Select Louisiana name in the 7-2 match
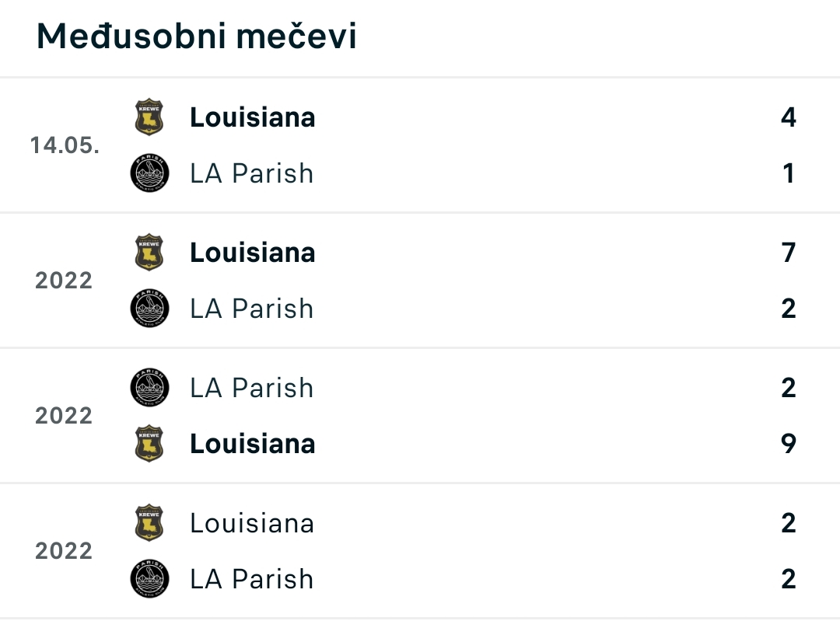The height and width of the screenshot is (621, 840). (x=252, y=253)
